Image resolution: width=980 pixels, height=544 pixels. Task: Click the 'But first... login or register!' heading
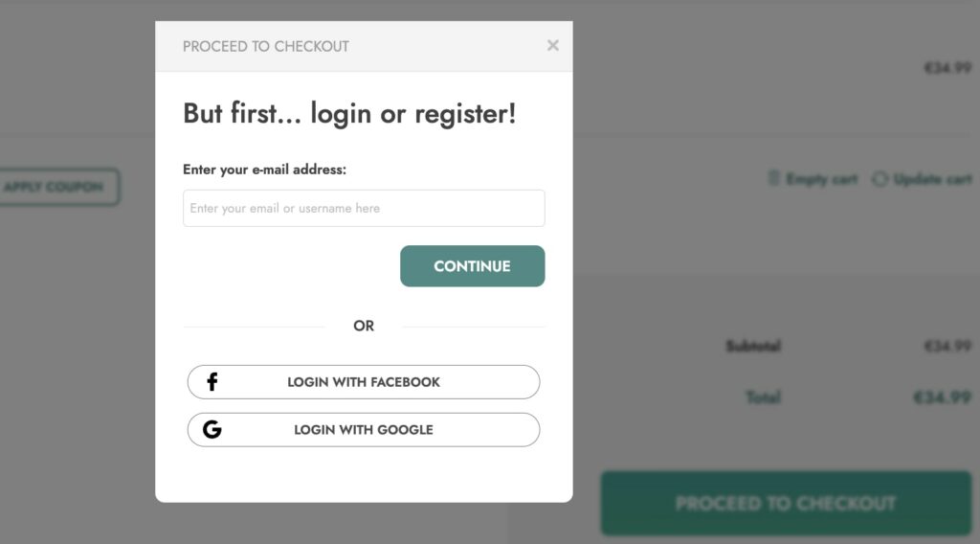(349, 114)
